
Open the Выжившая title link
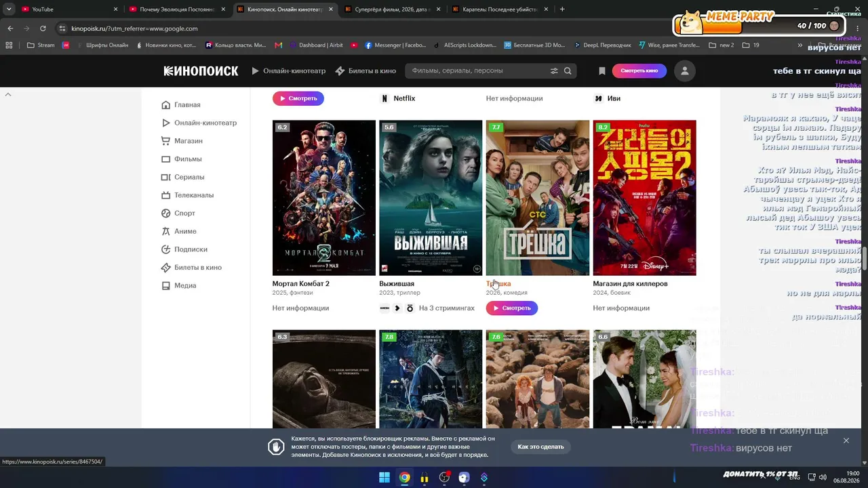point(397,284)
